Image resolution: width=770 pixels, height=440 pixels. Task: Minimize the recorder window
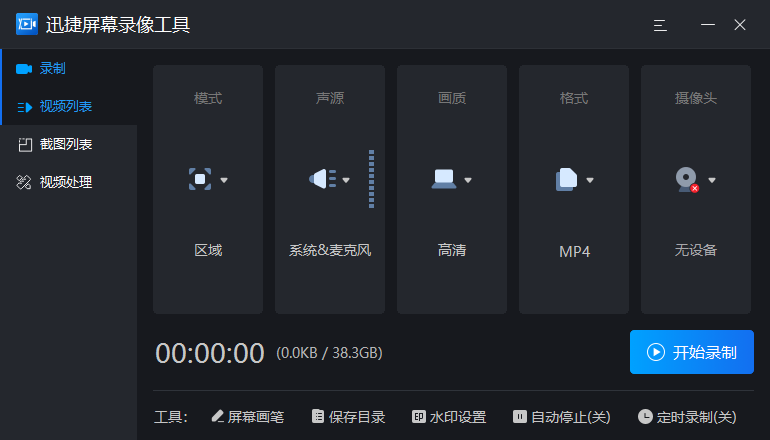coord(708,25)
